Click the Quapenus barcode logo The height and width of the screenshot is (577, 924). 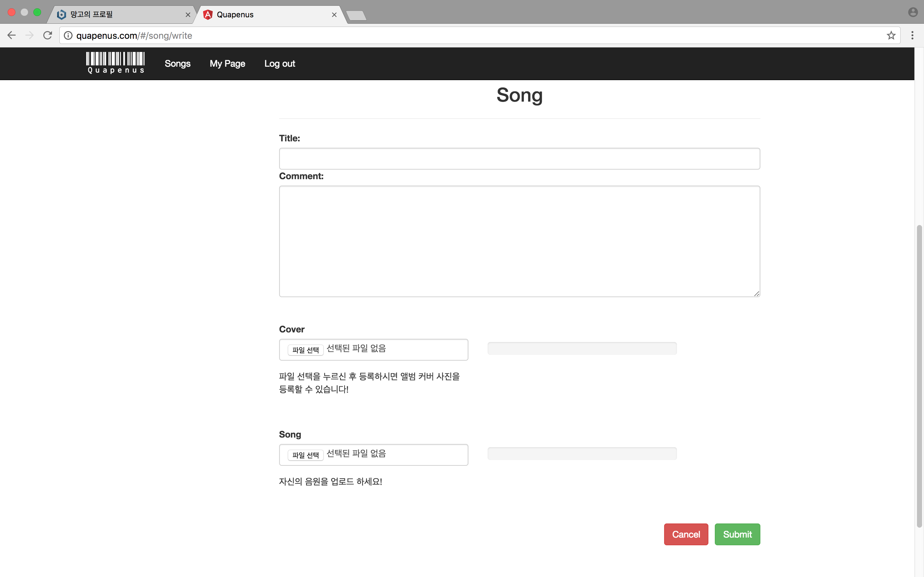tap(115, 63)
